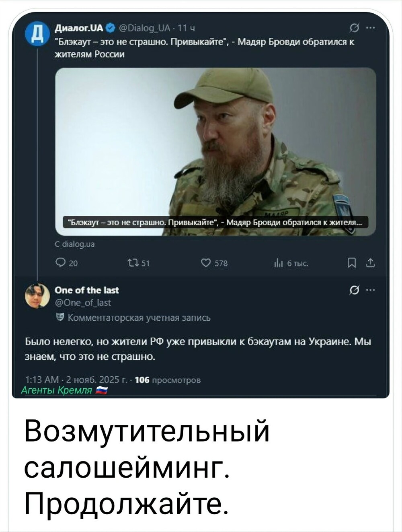402x532 pixels.
Task: Click the verified badge next to ДиалогUA
Action: [112, 28]
